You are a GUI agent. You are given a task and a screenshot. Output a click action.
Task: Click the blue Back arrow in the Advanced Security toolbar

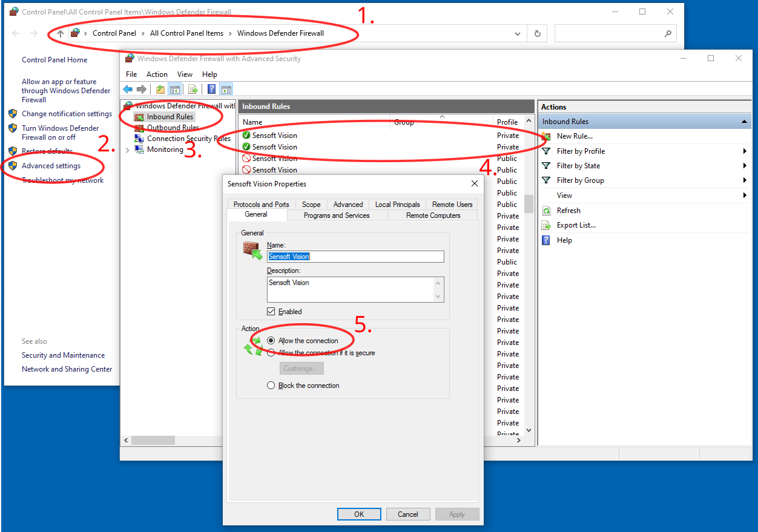(x=128, y=90)
